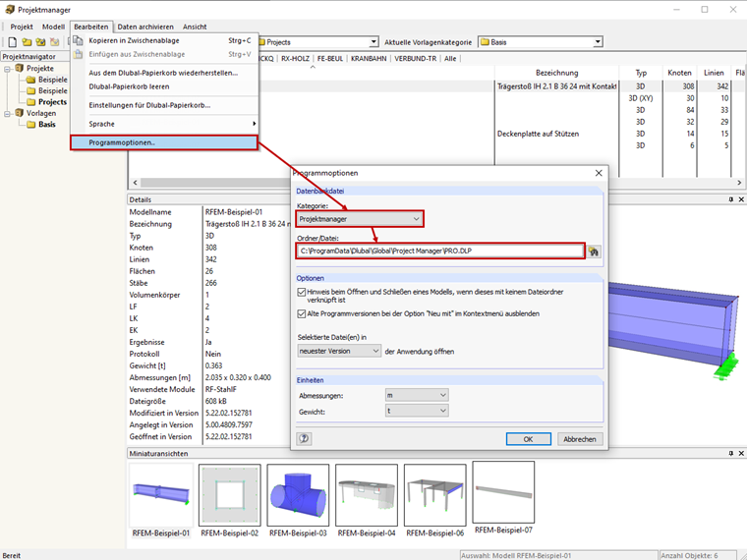Choose Aus dem Dlubal-Papierkorb wiederherstellen entry

164,73
